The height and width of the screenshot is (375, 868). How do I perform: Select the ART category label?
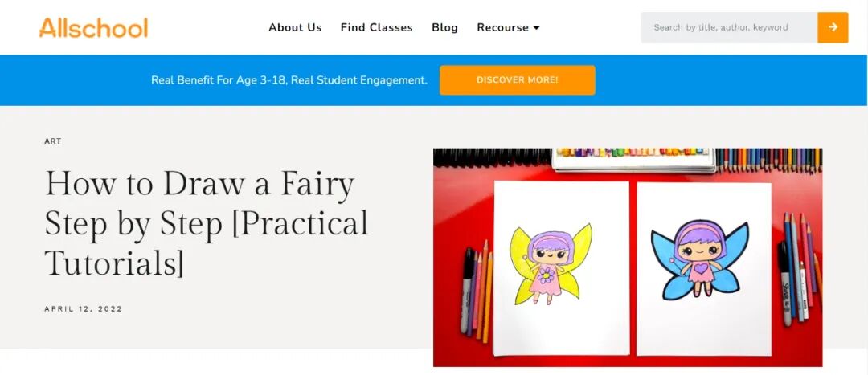click(x=53, y=141)
